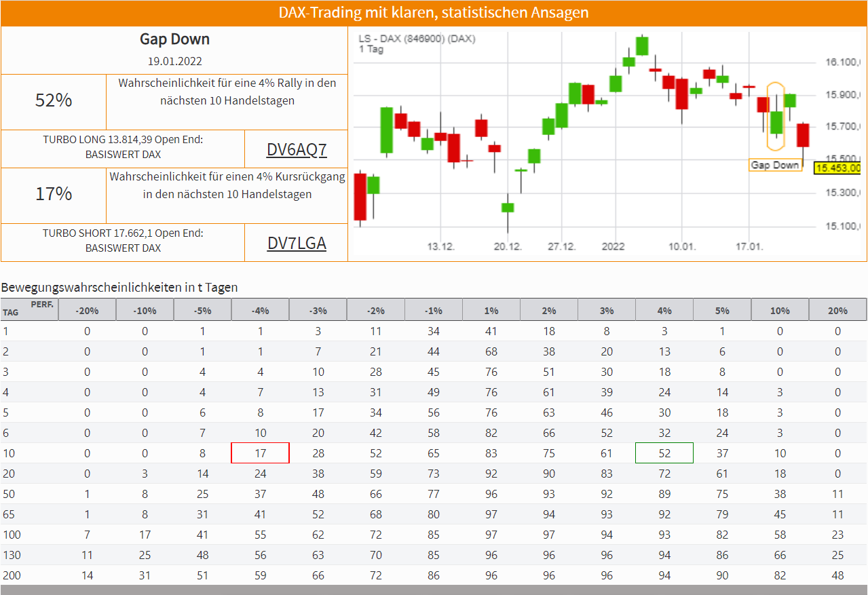
Task: Click the Bewegungswahrscheinlichkeiten in t Tagen heading
Action: point(119,287)
